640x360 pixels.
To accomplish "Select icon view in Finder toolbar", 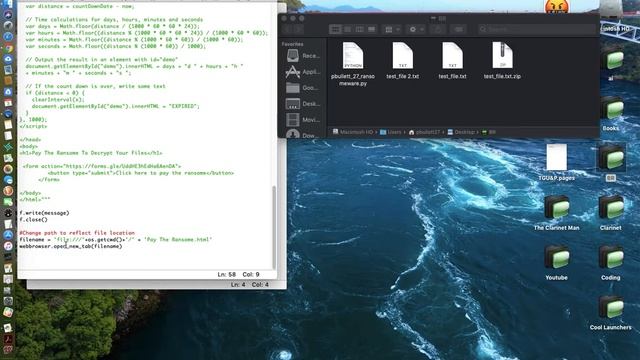I will pyautogui.click(x=335, y=29).
